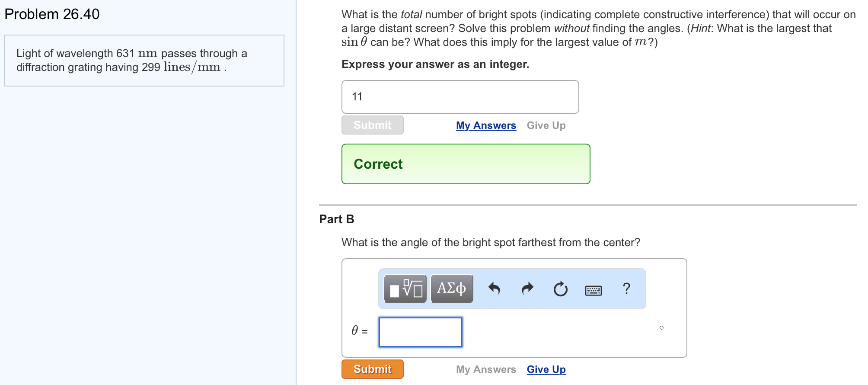Submit the Part B angle answer
Viewport: 868px width, 385px height.
tap(372, 369)
